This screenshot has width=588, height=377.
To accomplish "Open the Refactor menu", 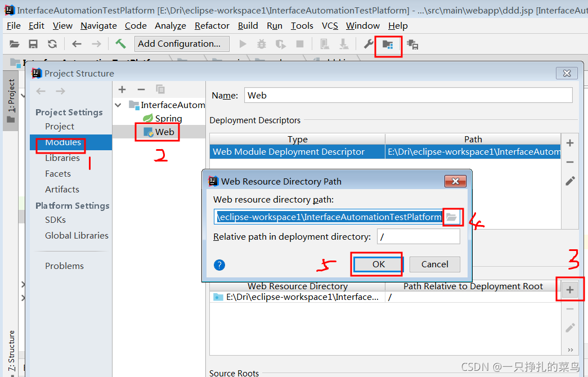I will tap(212, 26).
